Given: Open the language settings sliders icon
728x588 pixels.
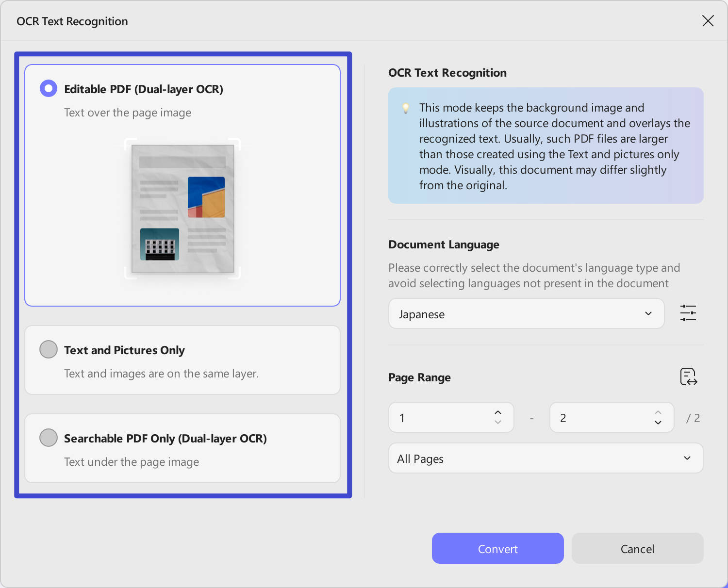Looking at the screenshot, I should click(x=688, y=313).
